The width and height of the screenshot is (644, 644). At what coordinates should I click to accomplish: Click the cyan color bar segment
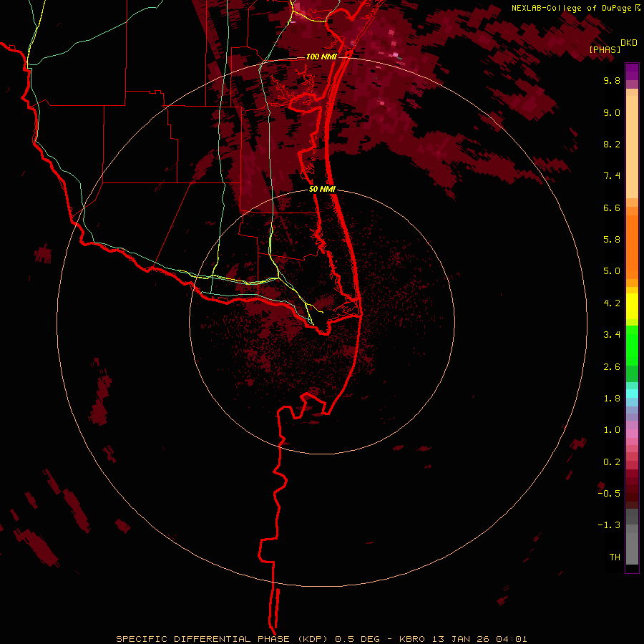[x=632, y=394]
